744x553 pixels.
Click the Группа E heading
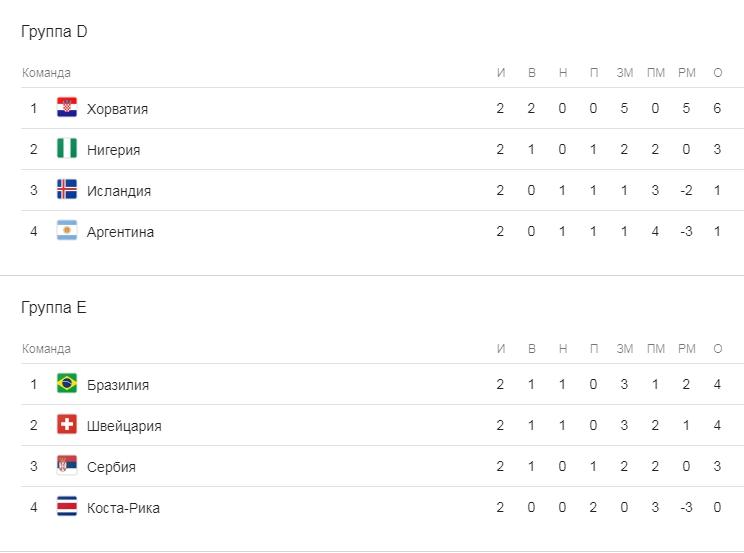point(54,308)
